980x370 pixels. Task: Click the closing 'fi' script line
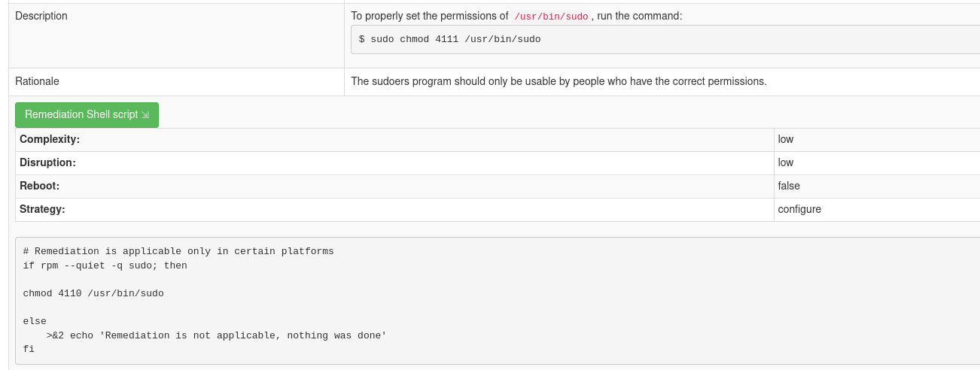coord(29,349)
